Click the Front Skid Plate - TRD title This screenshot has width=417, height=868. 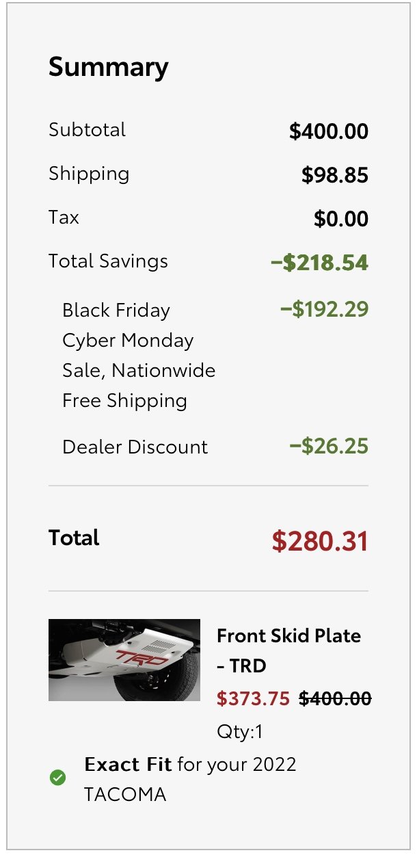[x=288, y=650]
